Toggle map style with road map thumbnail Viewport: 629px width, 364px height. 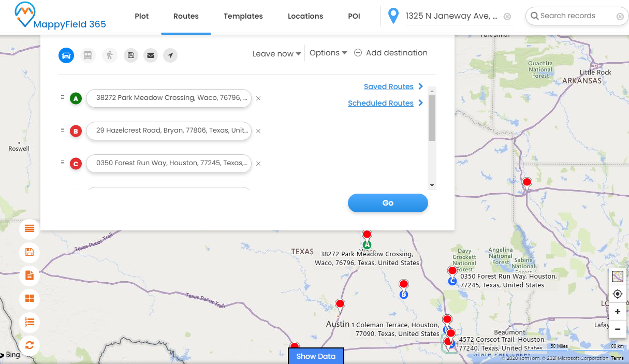[617, 276]
